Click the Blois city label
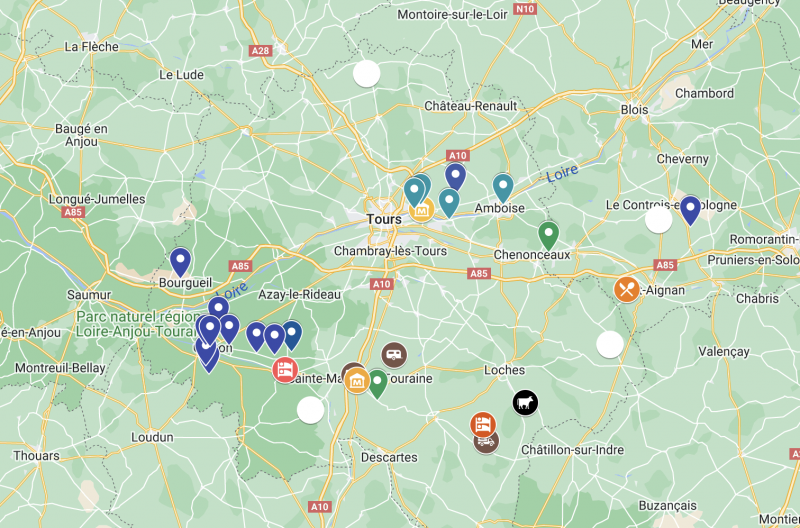Viewport: 800px width, 528px height. (x=634, y=110)
